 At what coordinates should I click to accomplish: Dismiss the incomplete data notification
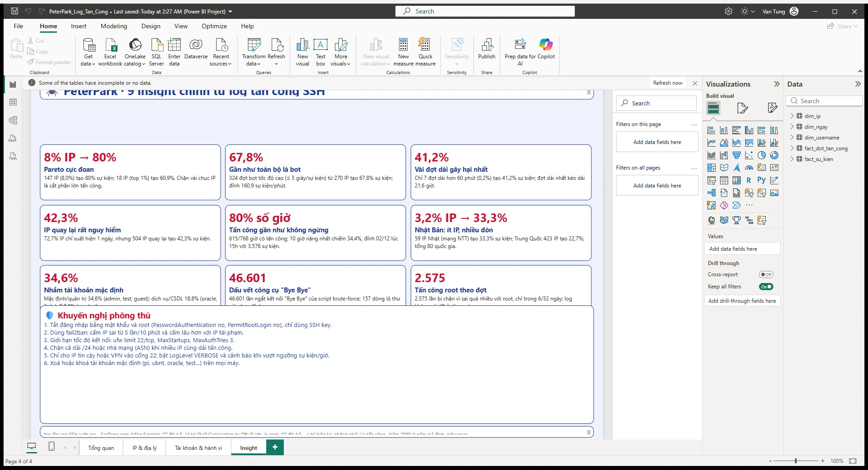click(x=694, y=83)
